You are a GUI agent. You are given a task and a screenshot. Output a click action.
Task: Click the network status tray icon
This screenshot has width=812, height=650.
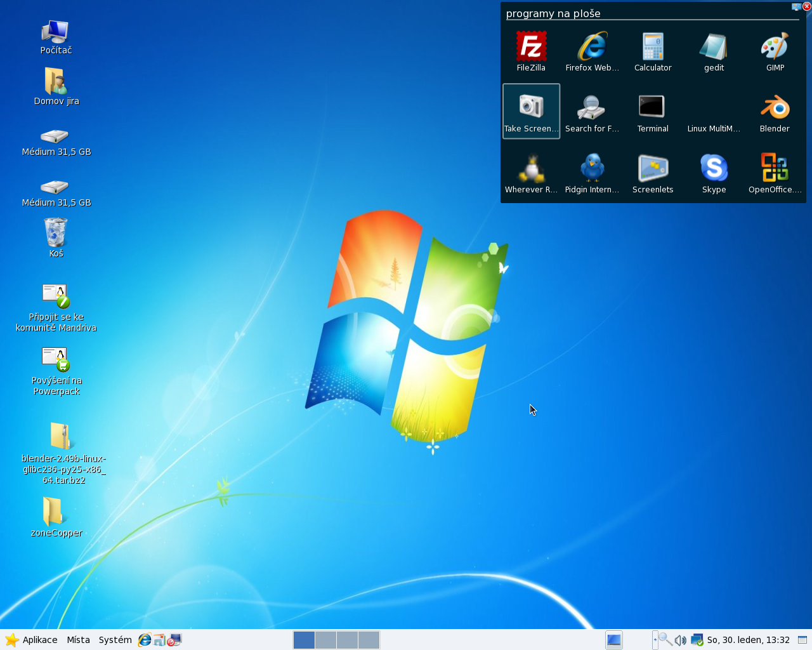(x=697, y=640)
